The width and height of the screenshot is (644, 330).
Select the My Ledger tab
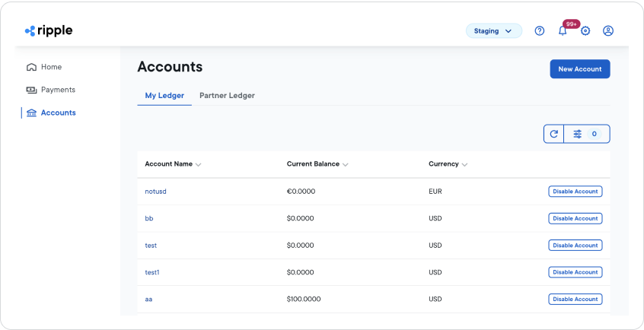point(164,96)
